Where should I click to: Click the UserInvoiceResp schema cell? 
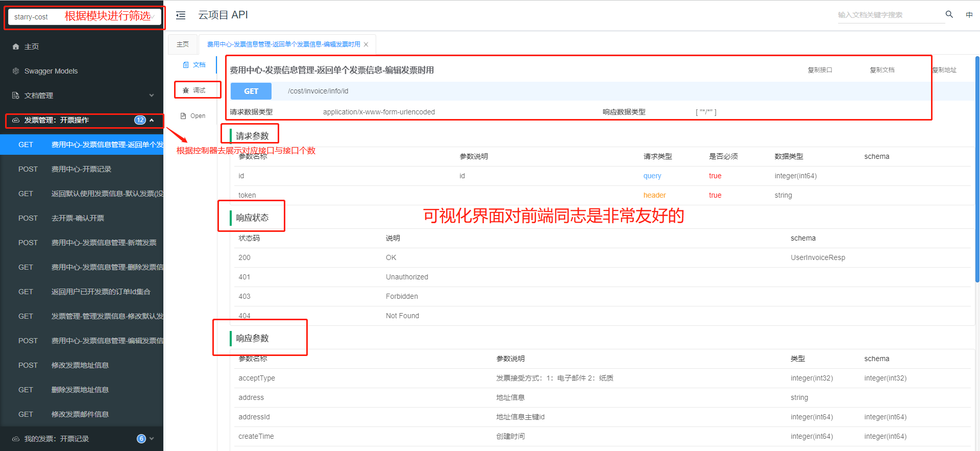[818, 257]
